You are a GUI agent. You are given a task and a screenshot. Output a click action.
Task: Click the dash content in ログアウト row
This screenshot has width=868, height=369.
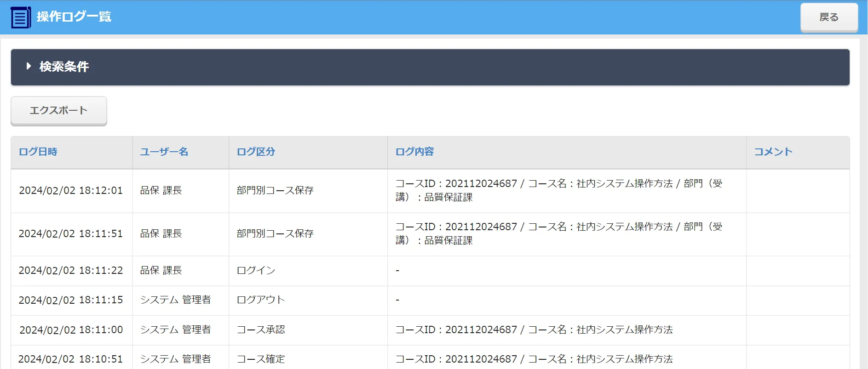tap(397, 300)
